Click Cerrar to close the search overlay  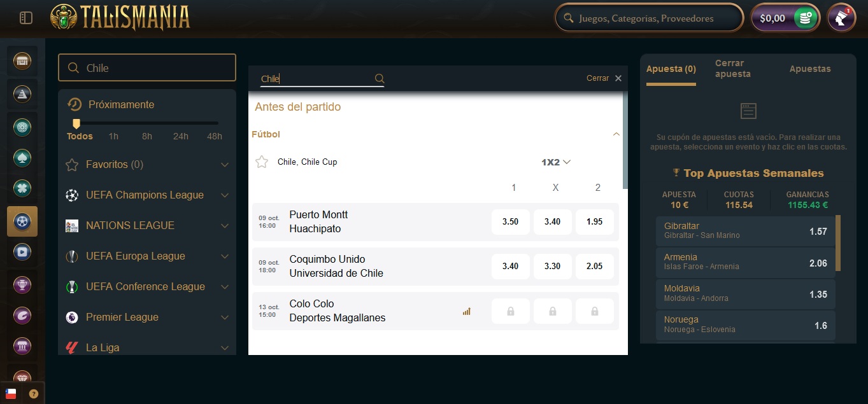597,78
